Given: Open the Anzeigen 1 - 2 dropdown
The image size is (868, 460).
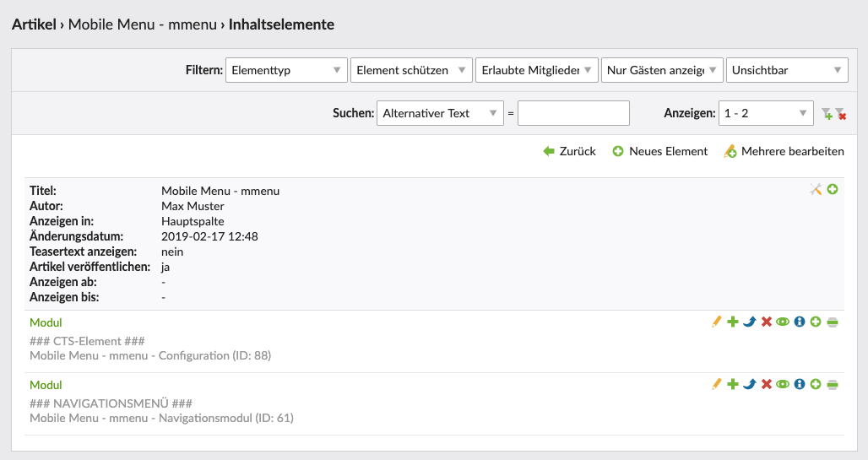Looking at the screenshot, I should click(766, 113).
